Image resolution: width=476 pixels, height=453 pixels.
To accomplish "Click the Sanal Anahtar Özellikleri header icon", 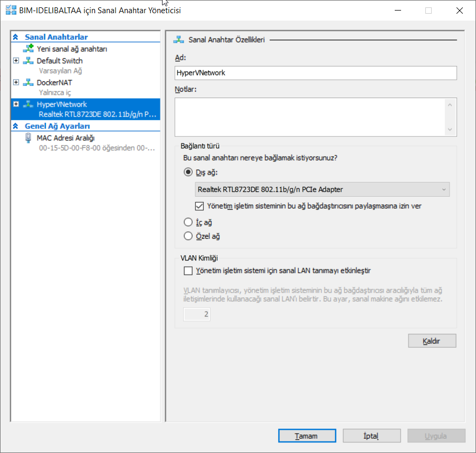I will (179, 40).
